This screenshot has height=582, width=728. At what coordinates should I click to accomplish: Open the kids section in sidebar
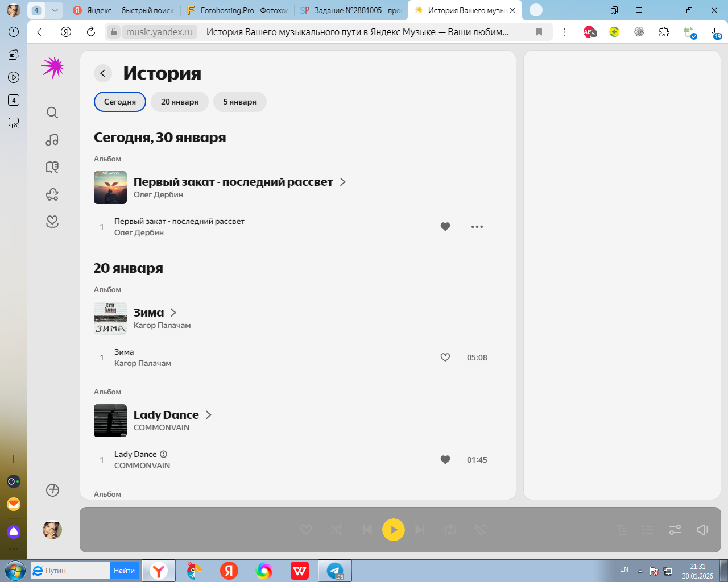(52, 194)
